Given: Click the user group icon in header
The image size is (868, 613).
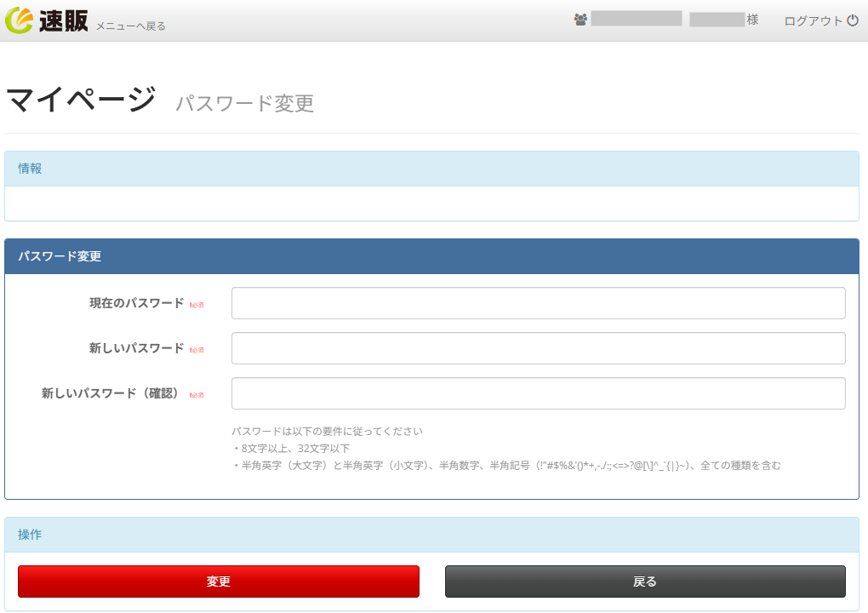Looking at the screenshot, I should [580, 20].
